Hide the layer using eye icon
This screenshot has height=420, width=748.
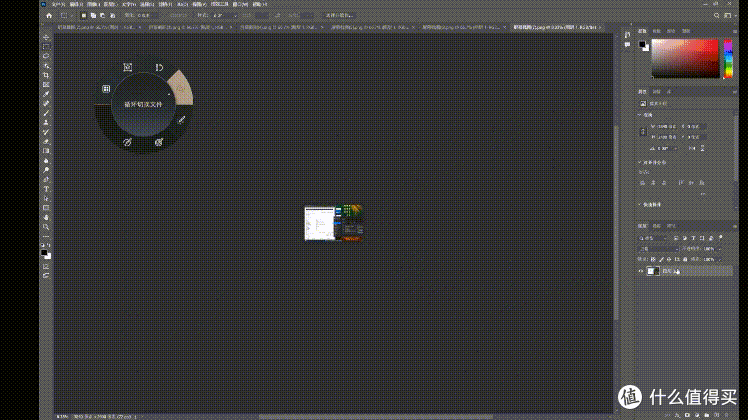[x=641, y=271]
